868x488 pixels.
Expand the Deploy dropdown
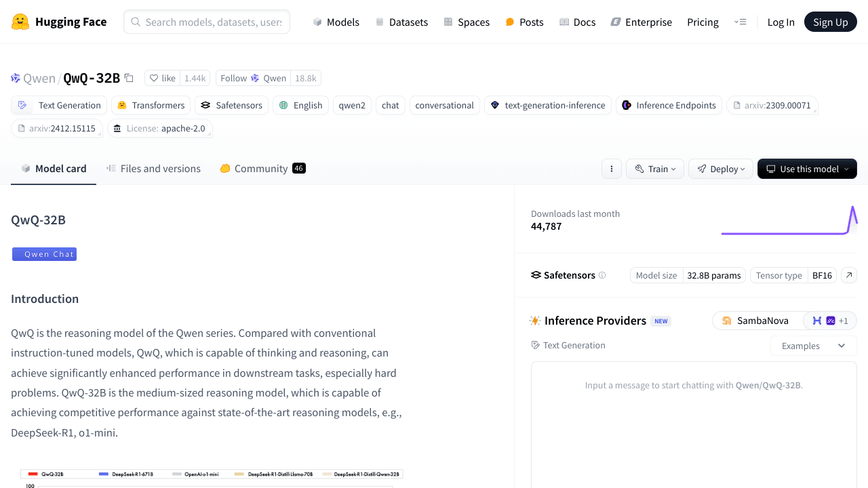[x=722, y=169]
